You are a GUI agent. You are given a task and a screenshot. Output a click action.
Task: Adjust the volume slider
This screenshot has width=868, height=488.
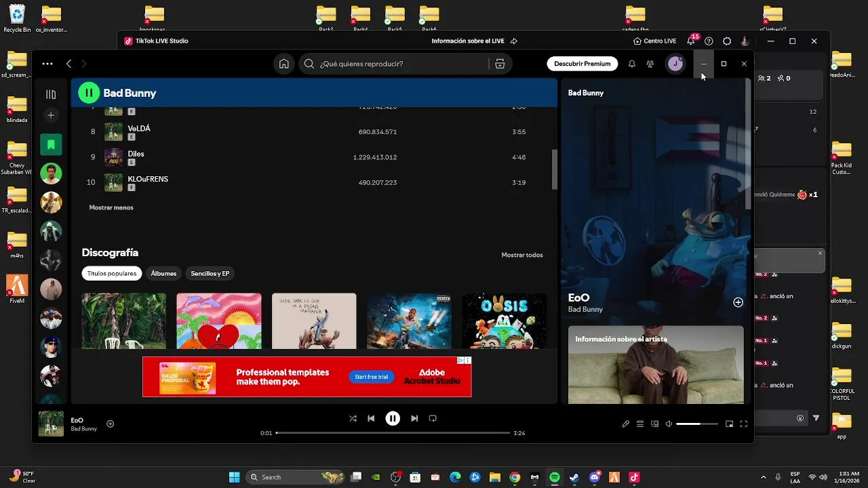click(x=697, y=424)
